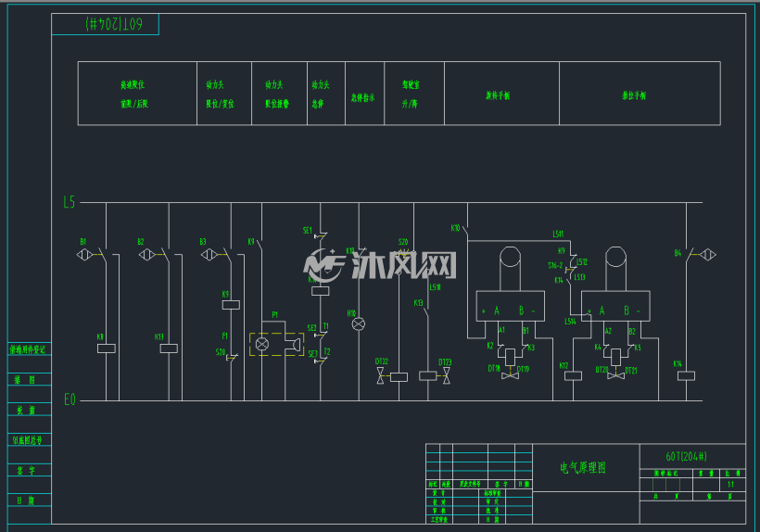Select the P1 lamp symbol in dashed box
The height and width of the screenshot is (532, 760).
pos(261,344)
